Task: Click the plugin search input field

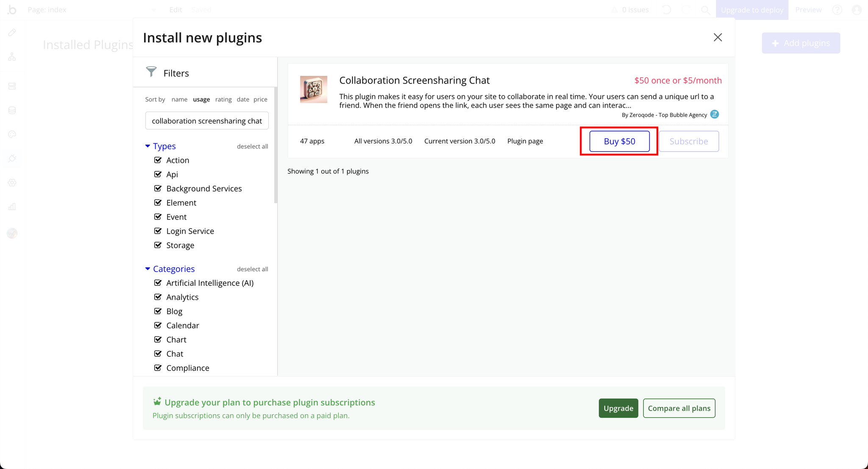Action: (207, 121)
